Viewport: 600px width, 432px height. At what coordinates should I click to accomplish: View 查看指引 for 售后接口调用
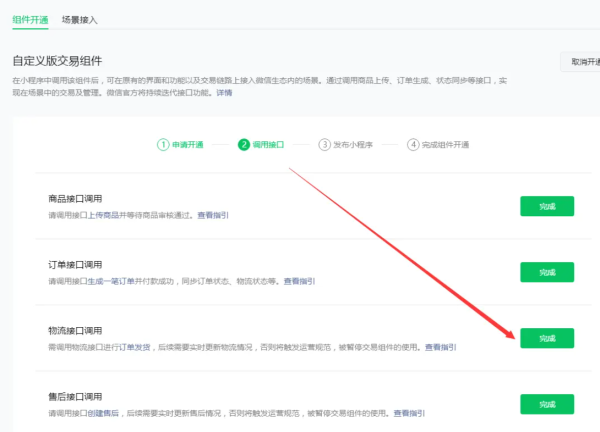click(410, 413)
